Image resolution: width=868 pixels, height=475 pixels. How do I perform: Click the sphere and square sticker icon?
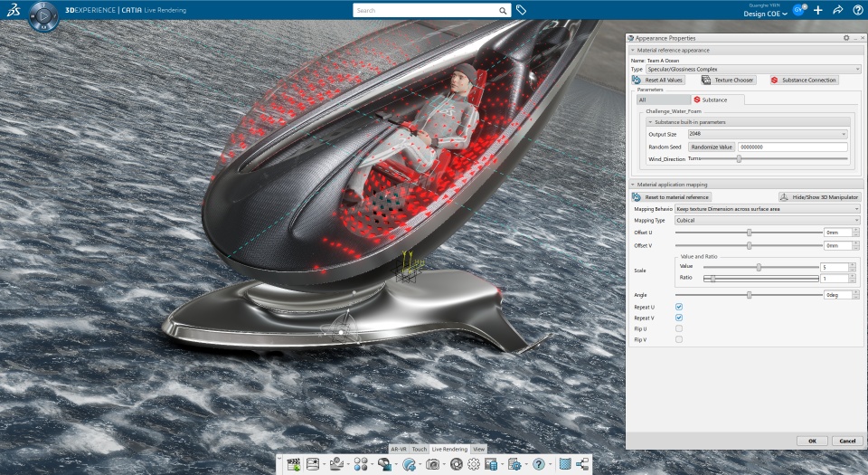coord(383,464)
